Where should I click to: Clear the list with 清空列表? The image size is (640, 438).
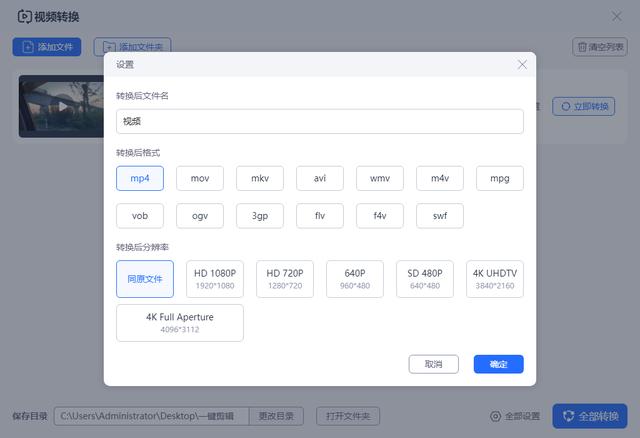click(600, 47)
